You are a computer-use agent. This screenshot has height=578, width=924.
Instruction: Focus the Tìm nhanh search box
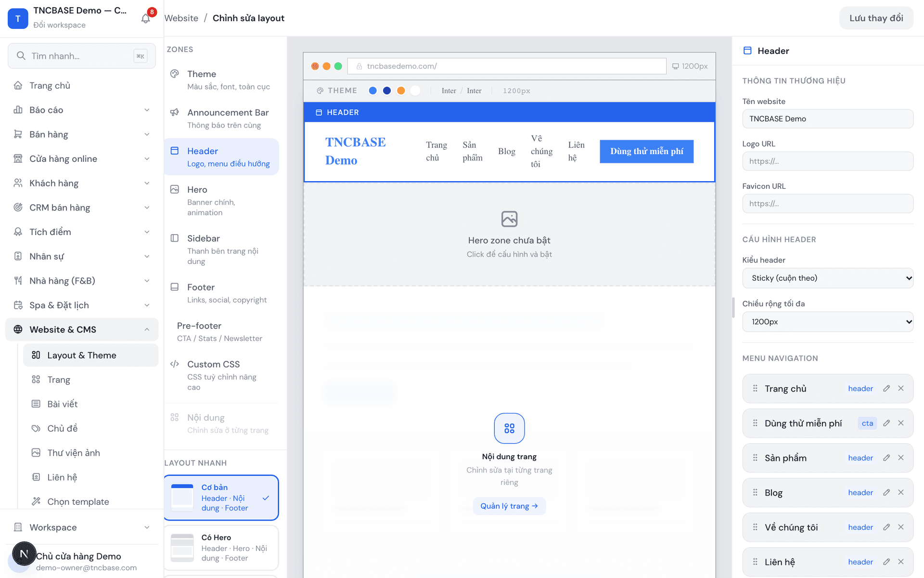pyautogui.click(x=82, y=56)
